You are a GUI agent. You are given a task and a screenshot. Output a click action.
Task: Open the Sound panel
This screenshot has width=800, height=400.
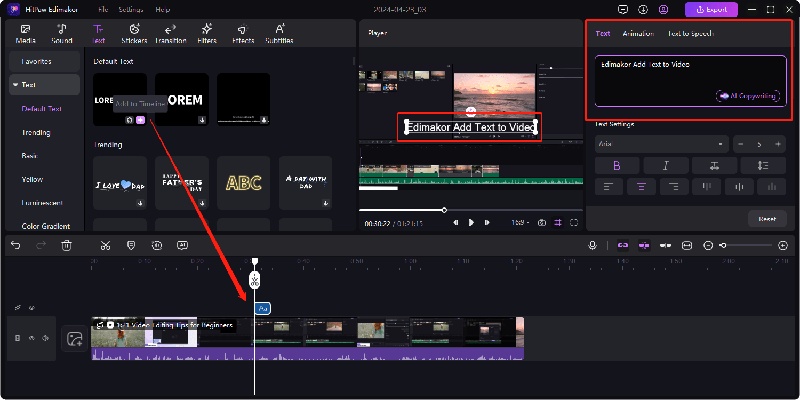(x=62, y=34)
